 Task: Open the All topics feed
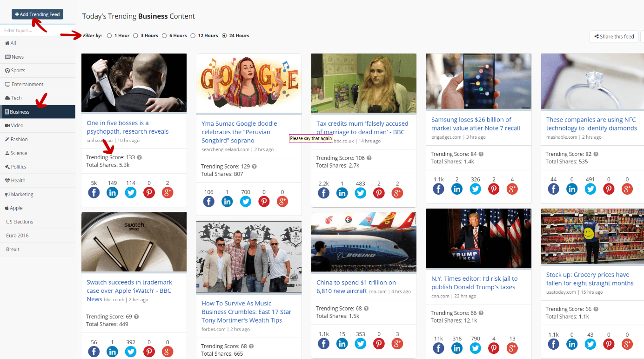[x=37, y=43]
